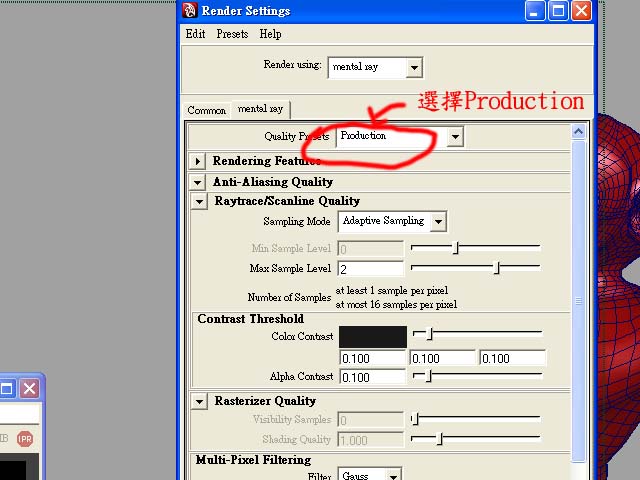Click the scrollbar up arrow
Image resolution: width=640 pixels, height=480 pixels.
(578, 131)
